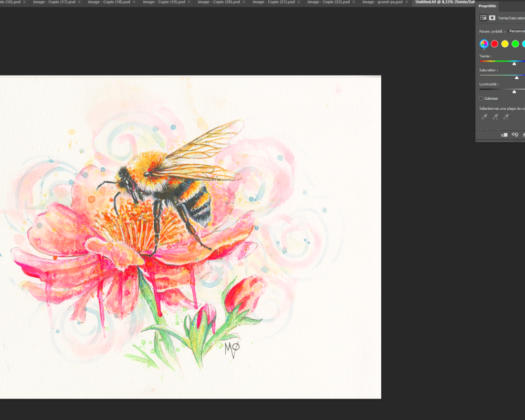The image size is (525, 420).
Task: Check Coloriser to tint the image
Action: tap(480, 98)
